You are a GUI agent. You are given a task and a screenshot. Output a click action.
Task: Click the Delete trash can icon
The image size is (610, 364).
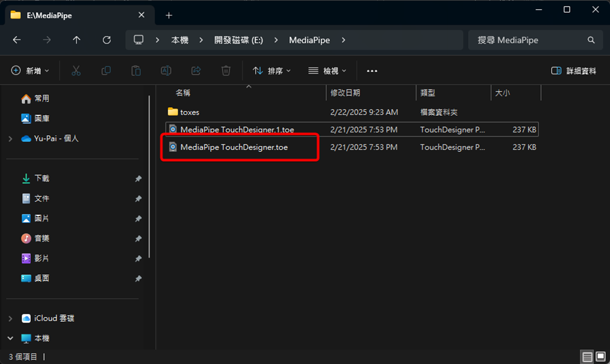(226, 71)
